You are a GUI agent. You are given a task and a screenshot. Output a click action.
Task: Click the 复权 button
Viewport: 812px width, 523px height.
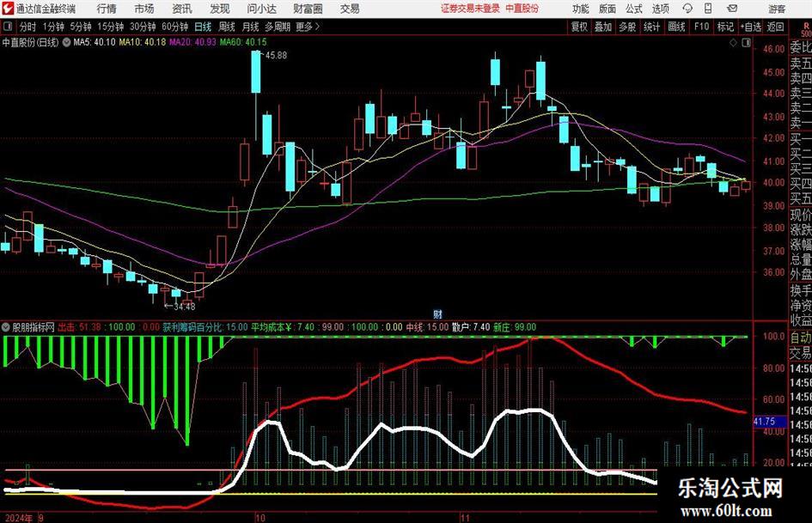(x=579, y=27)
